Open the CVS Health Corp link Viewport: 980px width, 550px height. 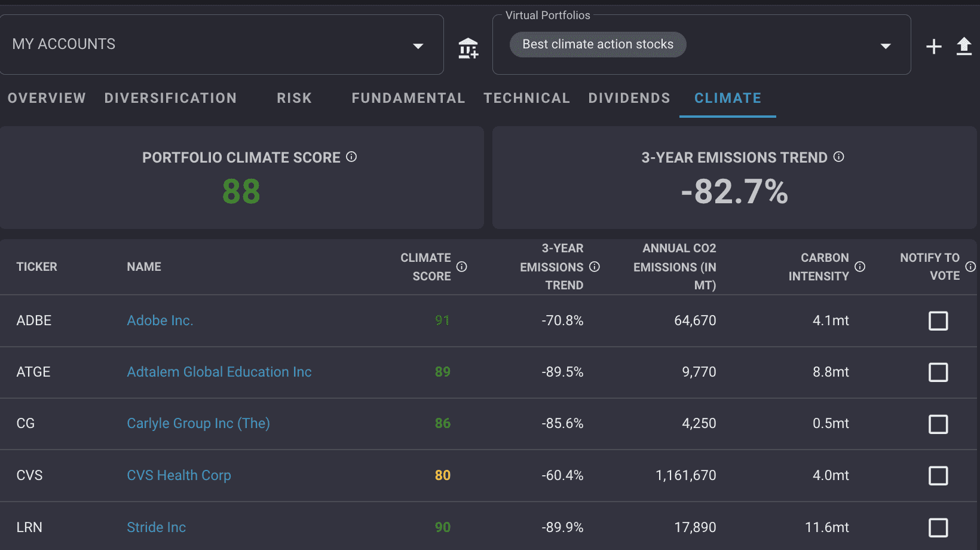pyautogui.click(x=179, y=475)
